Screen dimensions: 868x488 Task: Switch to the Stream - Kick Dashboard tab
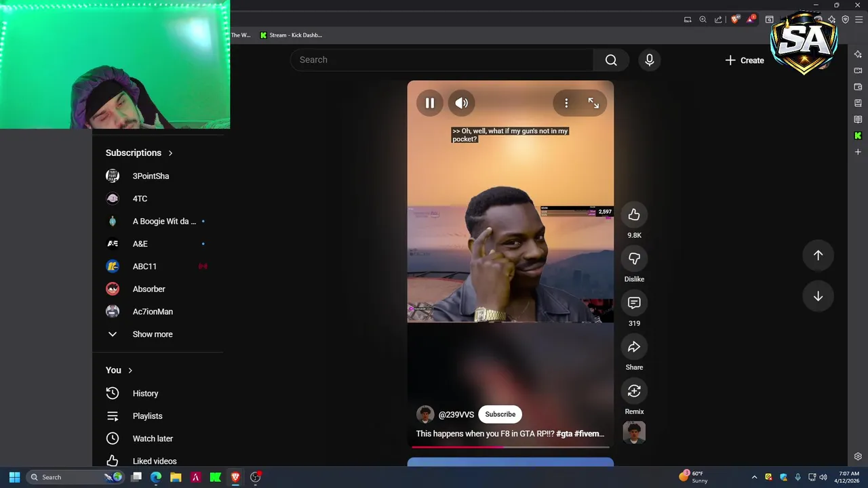(x=292, y=35)
